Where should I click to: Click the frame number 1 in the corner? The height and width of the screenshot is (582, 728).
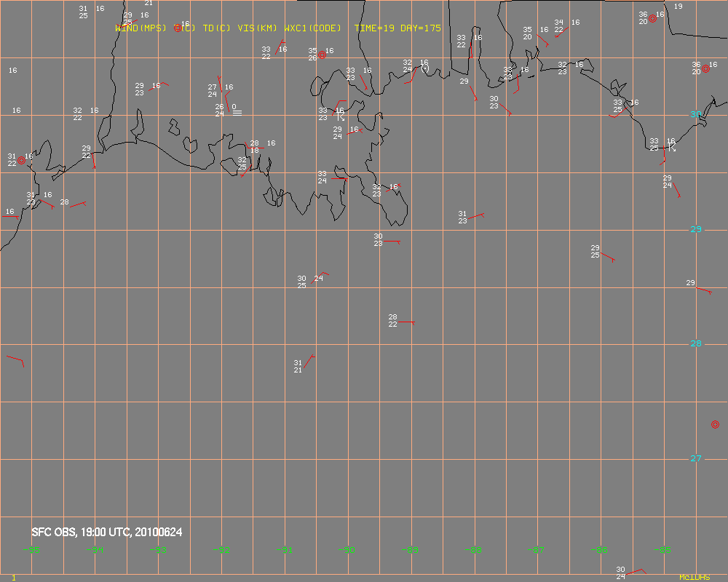point(14,578)
